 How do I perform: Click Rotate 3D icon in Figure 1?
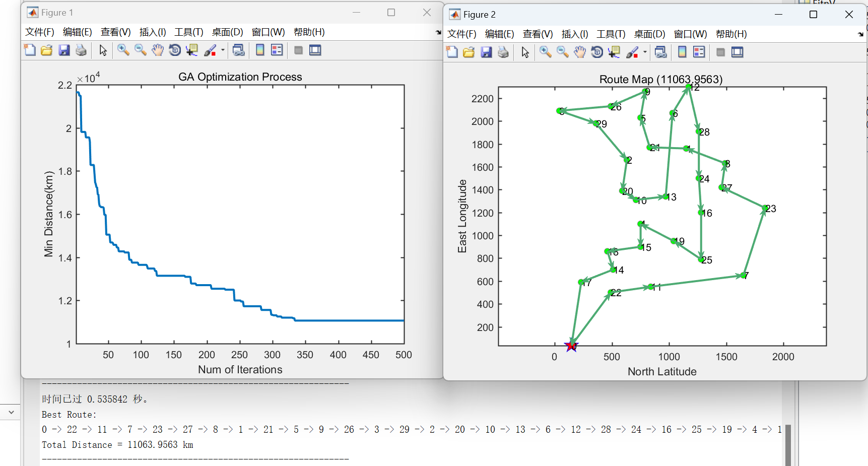click(174, 50)
